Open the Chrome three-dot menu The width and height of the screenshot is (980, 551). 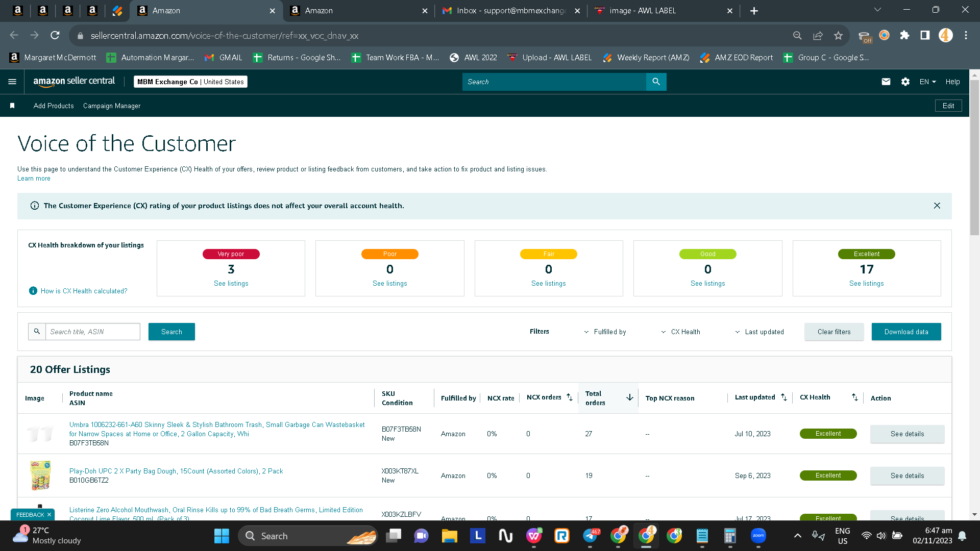(966, 35)
